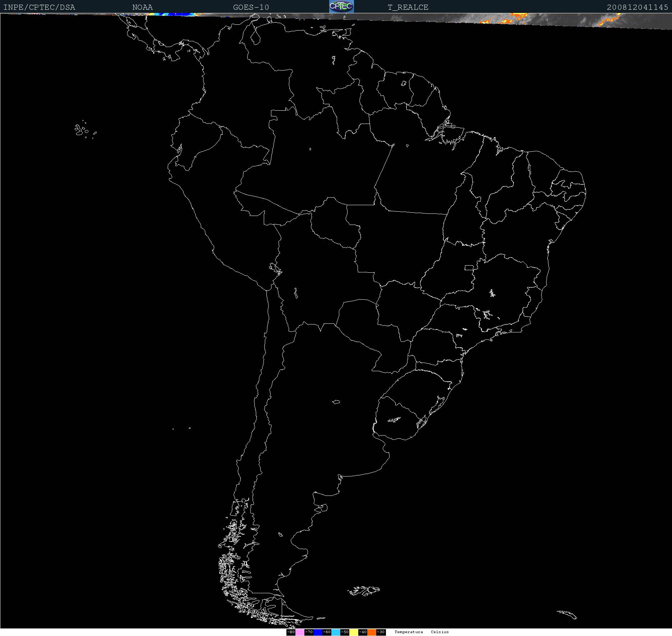Click the -80 legend value
The width and height of the screenshot is (672, 636).
(x=291, y=632)
